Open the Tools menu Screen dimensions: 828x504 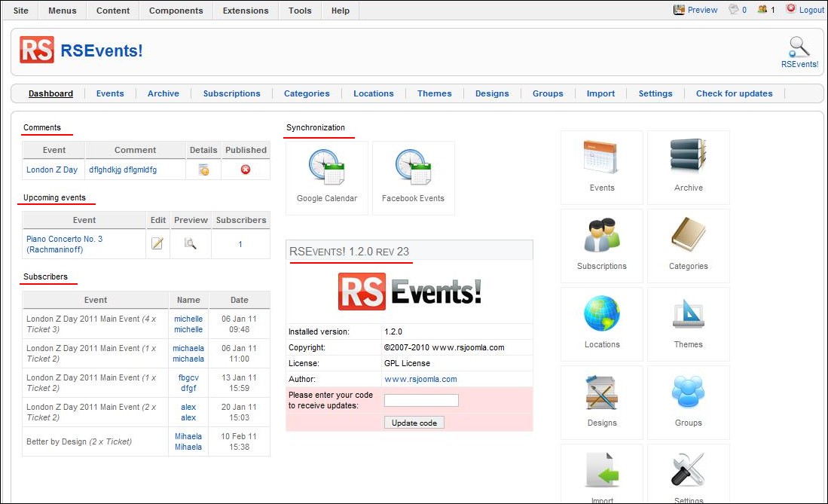click(300, 11)
